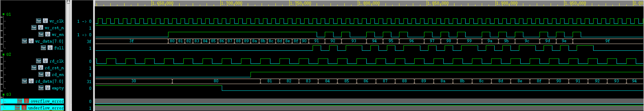644x111 pixels.
Task: Select the rd_rst_n signal name
Action: 54,68
